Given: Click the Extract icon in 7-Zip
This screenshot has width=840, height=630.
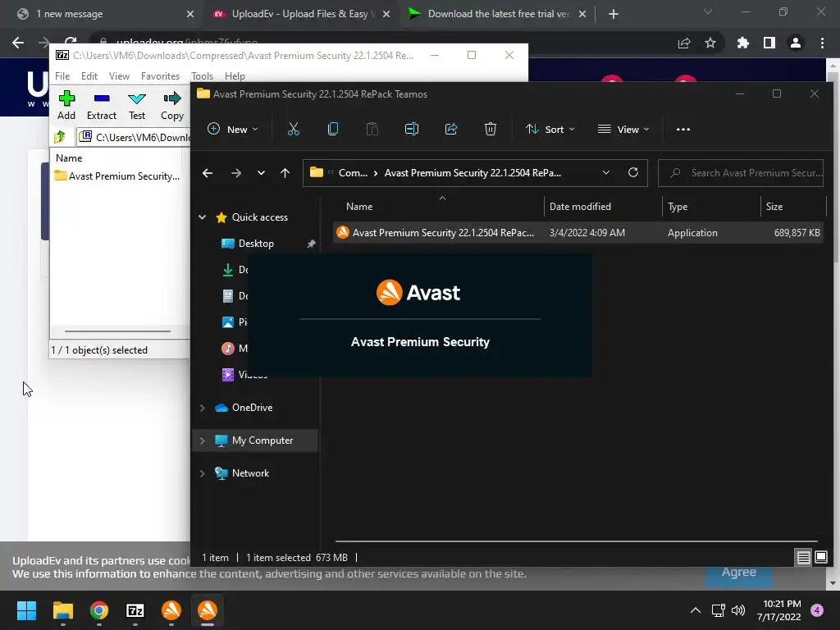Looking at the screenshot, I should (102, 98).
